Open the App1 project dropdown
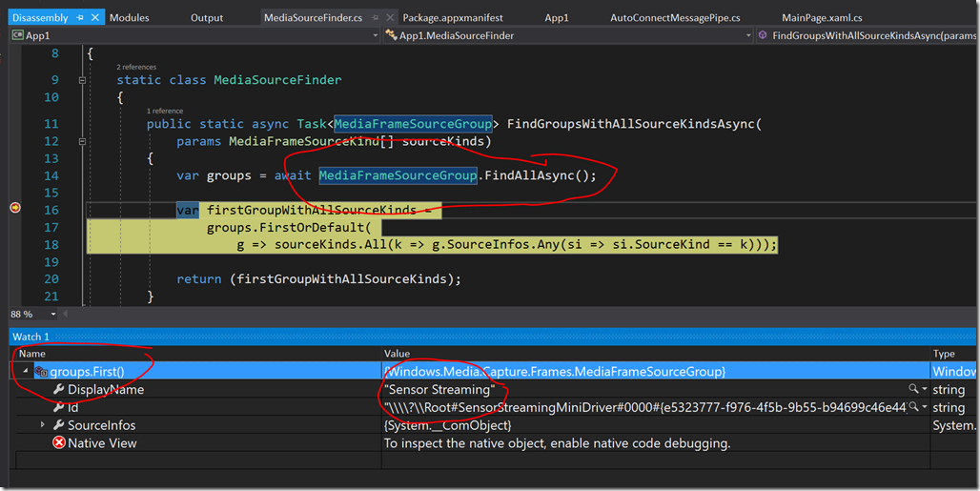Viewport: 980px width, 491px height. pyautogui.click(x=375, y=35)
